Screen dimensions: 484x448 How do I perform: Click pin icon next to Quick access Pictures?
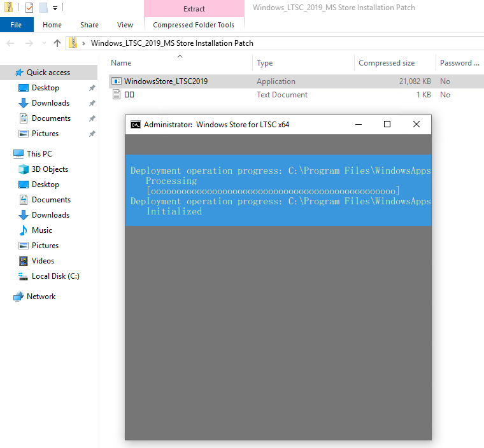coord(92,134)
